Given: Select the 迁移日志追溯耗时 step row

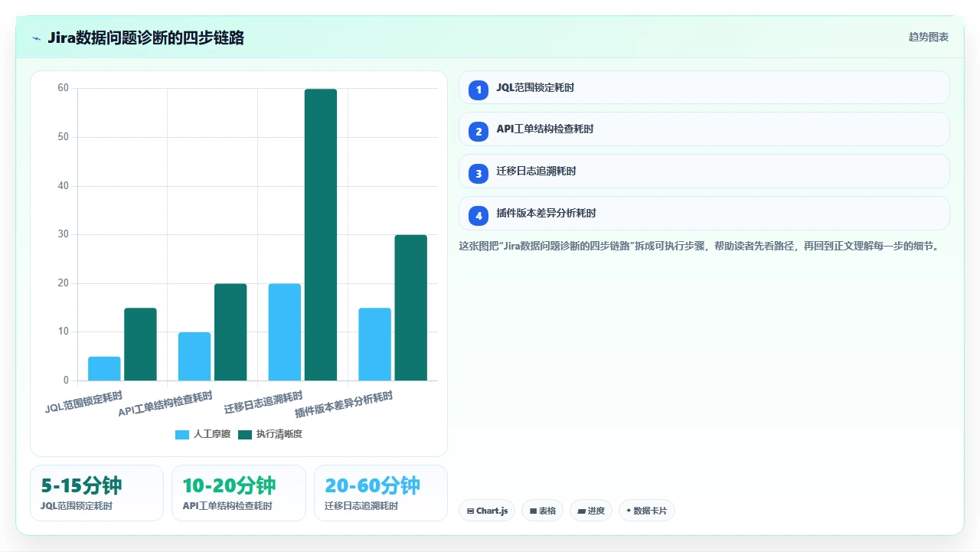Looking at the screenshot, I should click(x=704, y=171).
